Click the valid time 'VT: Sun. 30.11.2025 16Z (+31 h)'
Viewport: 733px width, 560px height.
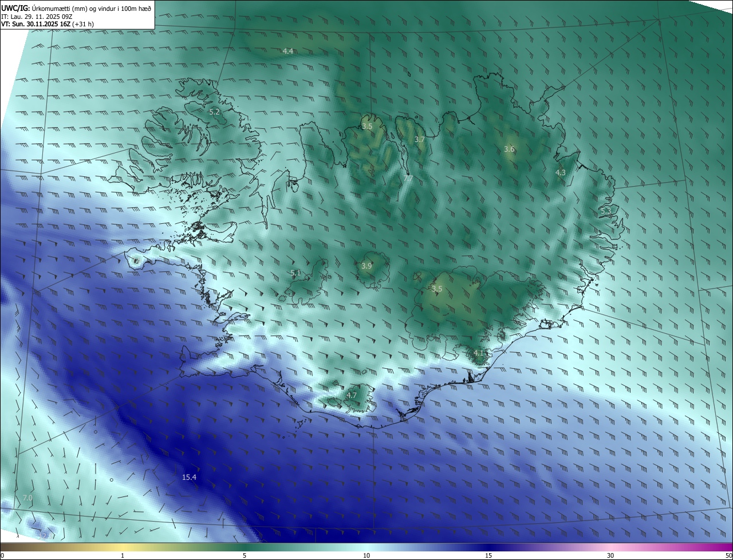coord(48,24)
